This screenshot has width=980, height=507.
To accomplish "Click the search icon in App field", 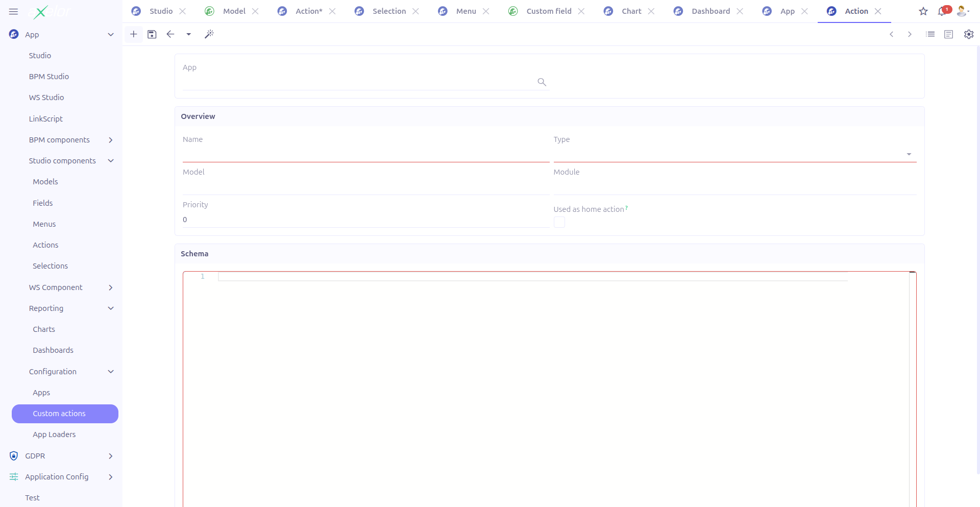I will pos(542,82).
